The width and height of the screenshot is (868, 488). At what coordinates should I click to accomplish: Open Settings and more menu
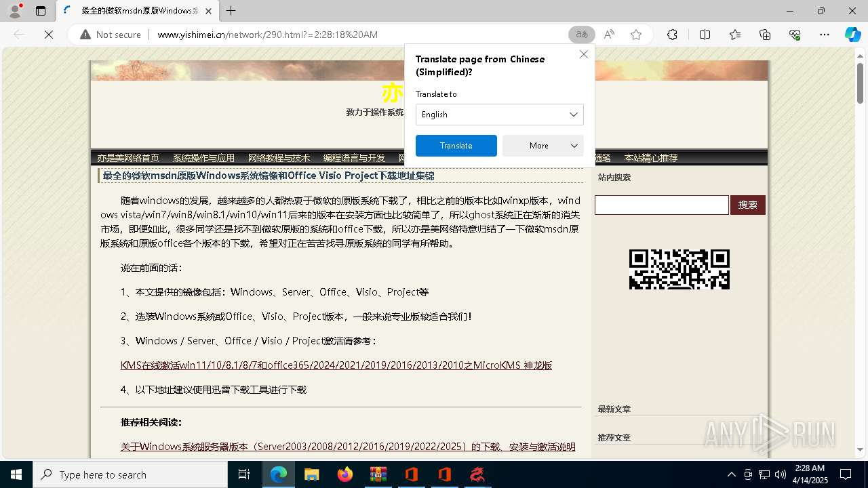(825, 35)
